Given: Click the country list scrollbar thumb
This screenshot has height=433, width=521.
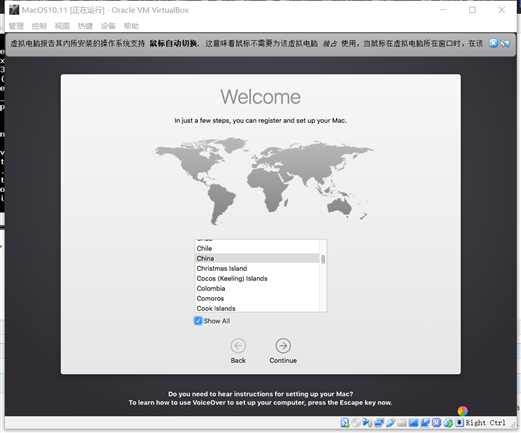Looking at the screenshot, I should pyautogui.click(x=323, y=259).
